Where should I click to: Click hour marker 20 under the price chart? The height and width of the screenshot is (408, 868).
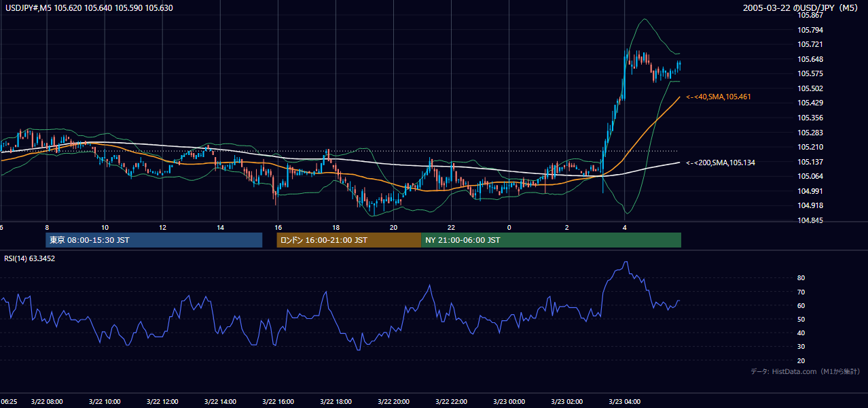click(x=394, y=228)
